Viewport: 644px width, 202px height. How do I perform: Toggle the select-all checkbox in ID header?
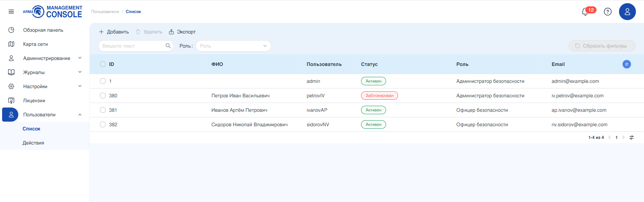[103, 64]
